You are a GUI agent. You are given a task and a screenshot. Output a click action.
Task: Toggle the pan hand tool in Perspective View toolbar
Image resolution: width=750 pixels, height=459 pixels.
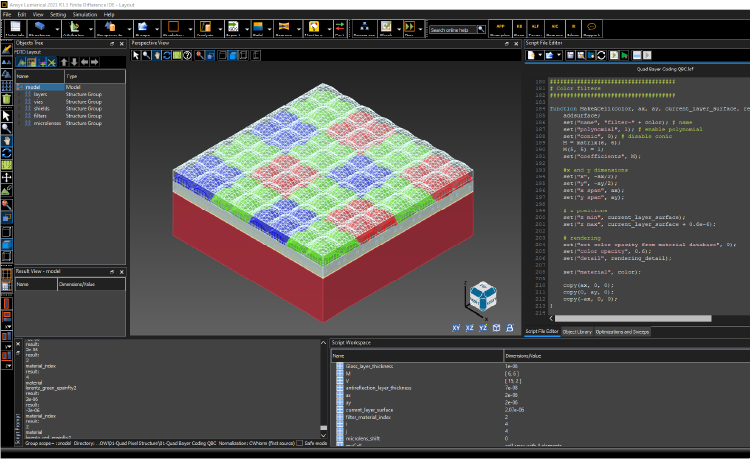pyautogui.click(x=157, y=55)
